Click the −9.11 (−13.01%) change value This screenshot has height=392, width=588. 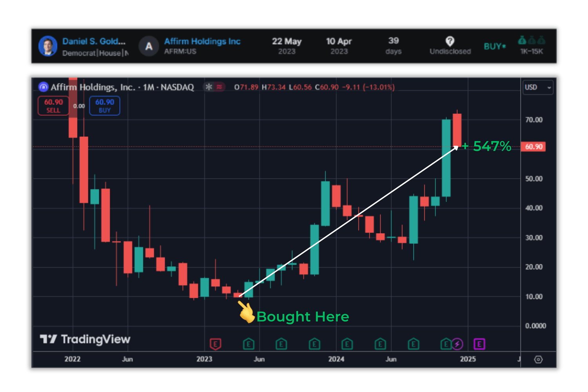pos(368,87)
